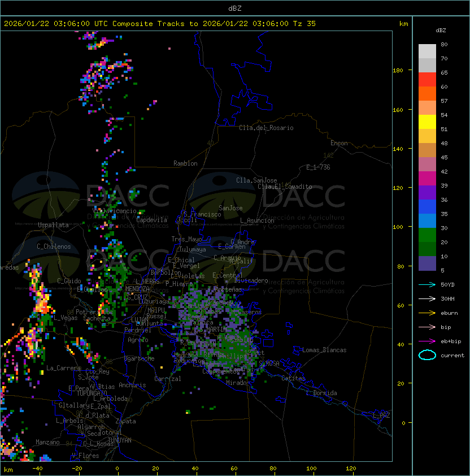Pick the lightest gray swatch between 80 and 70

point(427,51)
